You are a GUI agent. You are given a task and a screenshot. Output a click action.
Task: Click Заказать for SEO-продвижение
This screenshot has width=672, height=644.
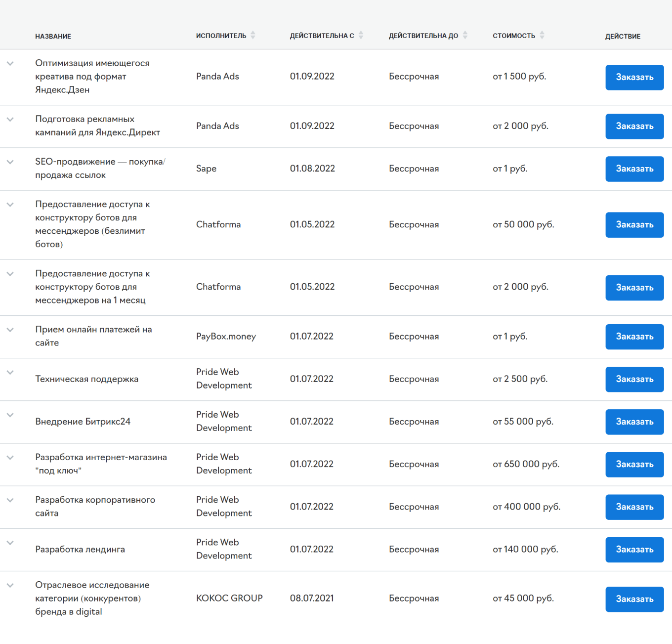point(634,169)
